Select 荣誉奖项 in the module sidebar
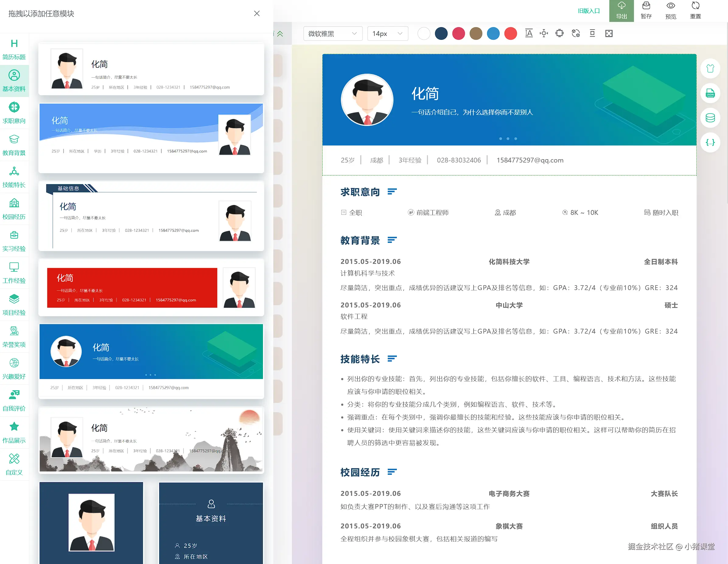 14,336
